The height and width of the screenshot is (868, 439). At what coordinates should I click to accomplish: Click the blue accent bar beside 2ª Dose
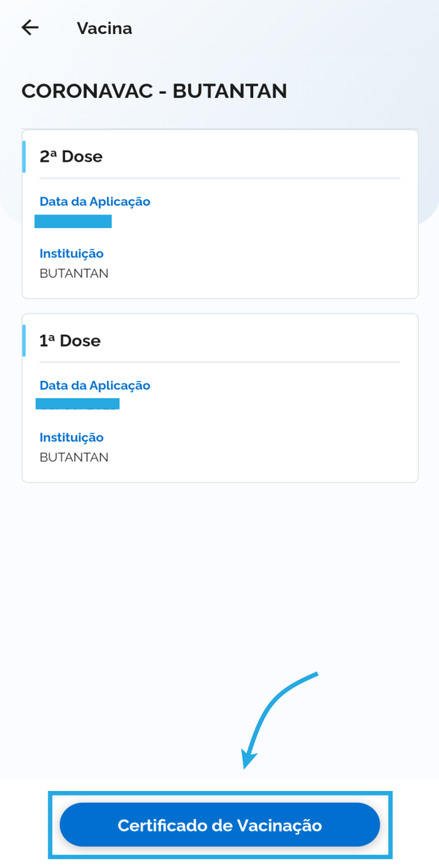coord(24,156)
